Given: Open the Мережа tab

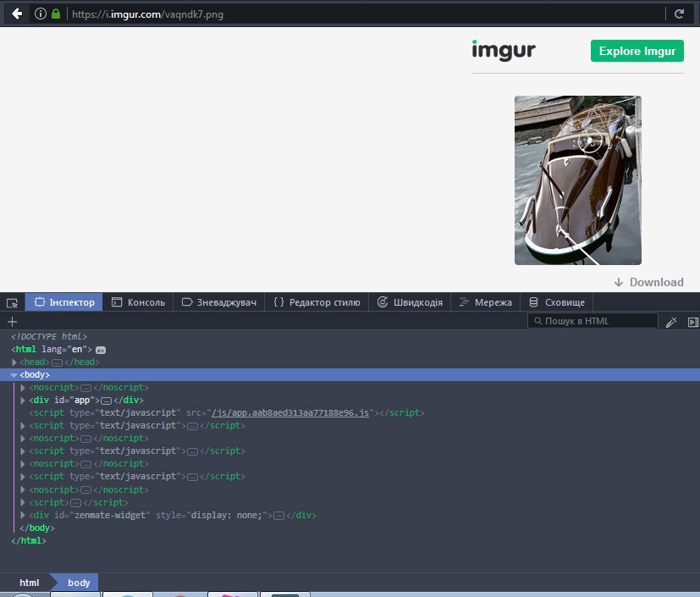Looking at the screenshot, I should (x=485, y=302).
